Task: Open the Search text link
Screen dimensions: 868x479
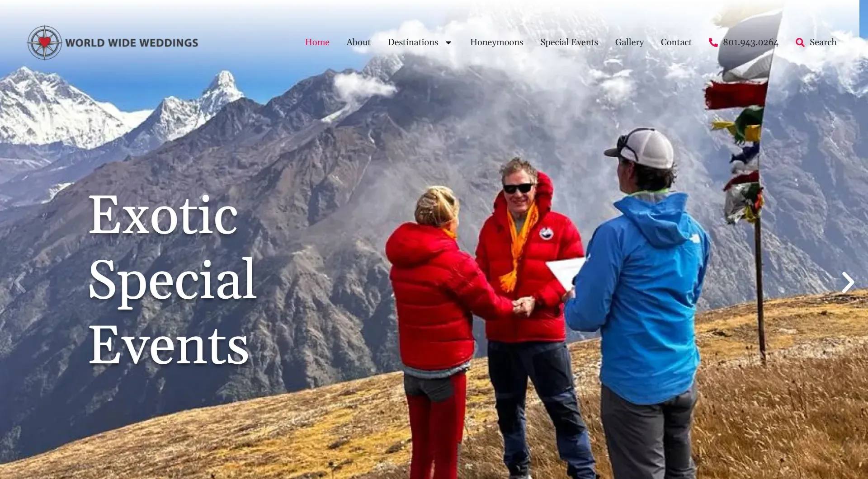Action: point(823,42)
